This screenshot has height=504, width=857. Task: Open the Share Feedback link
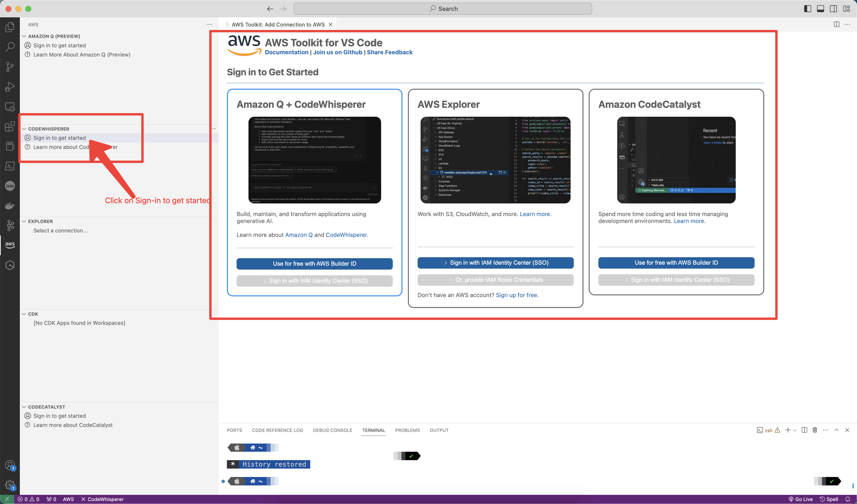pos(389,52)
